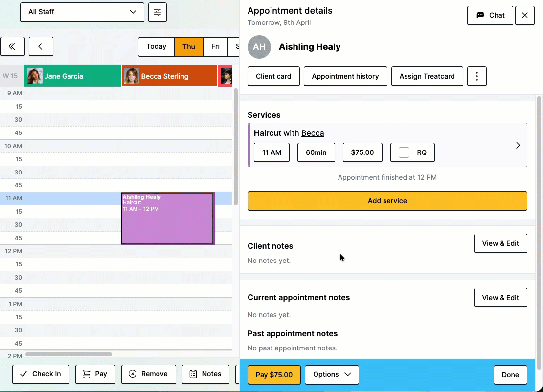Open Chat with the client

pos(490,15)
